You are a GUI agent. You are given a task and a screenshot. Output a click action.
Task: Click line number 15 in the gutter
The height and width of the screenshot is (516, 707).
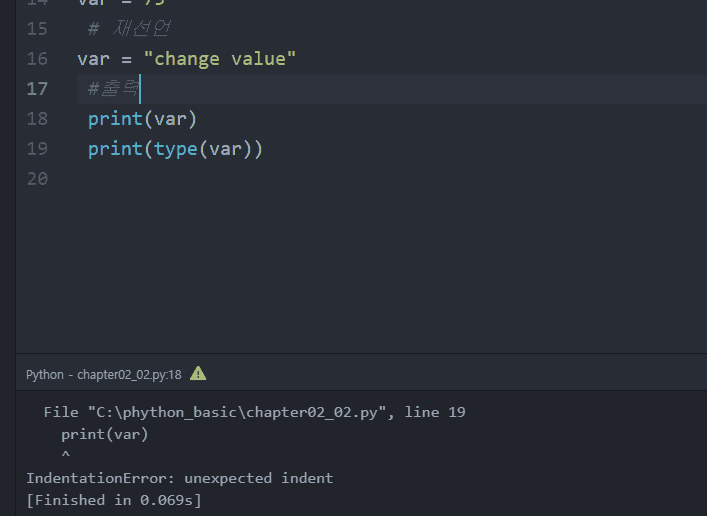[x=37, y=28]
